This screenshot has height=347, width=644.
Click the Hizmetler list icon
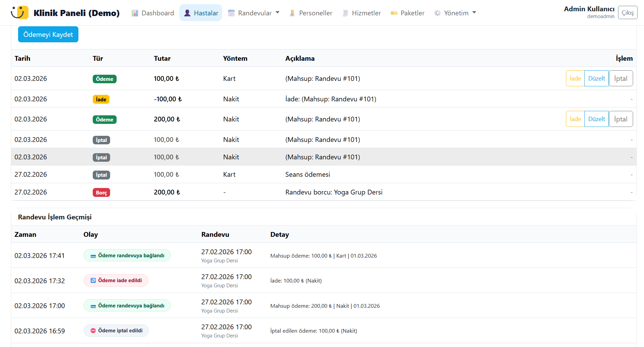pyautogui.click(x=345, y=13)
